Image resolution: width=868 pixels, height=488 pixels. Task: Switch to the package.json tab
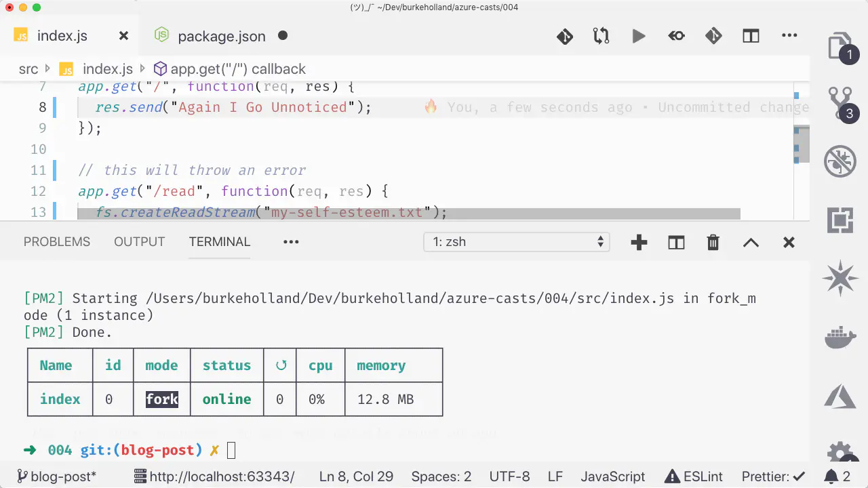[x=222, y=37]
